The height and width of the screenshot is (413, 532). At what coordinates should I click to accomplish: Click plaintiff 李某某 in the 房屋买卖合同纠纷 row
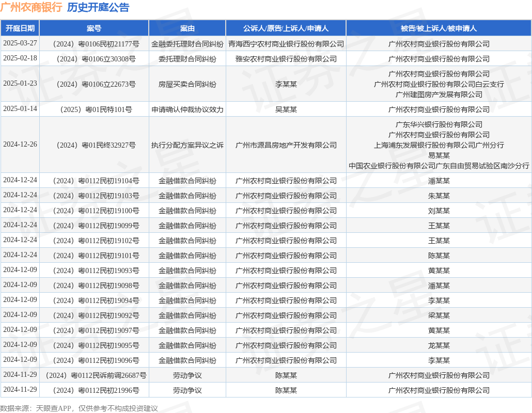point(286,84)
